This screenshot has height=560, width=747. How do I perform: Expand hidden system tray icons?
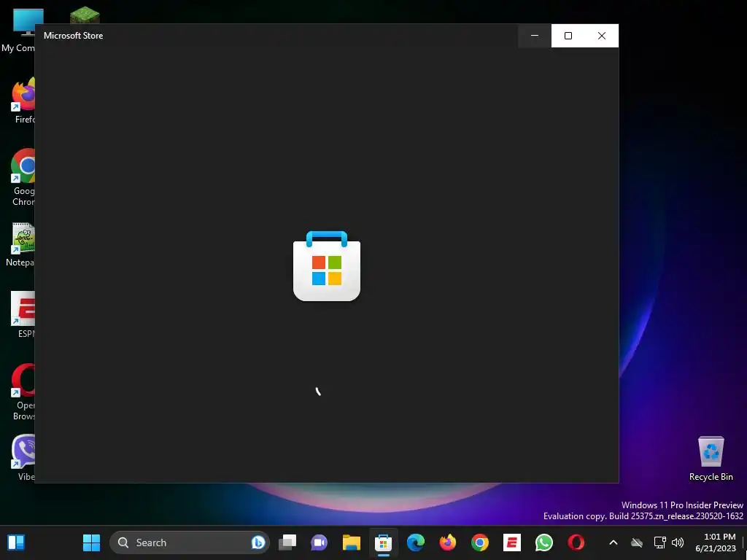[613, 542]
